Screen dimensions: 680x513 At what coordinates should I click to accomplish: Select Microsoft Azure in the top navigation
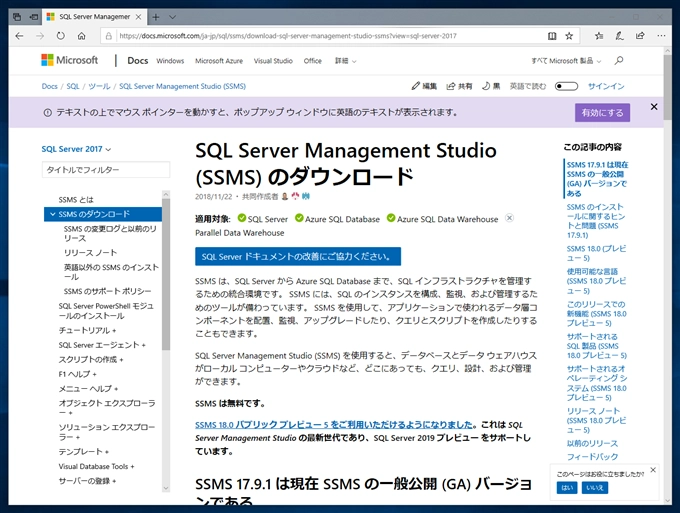[219, 60]
